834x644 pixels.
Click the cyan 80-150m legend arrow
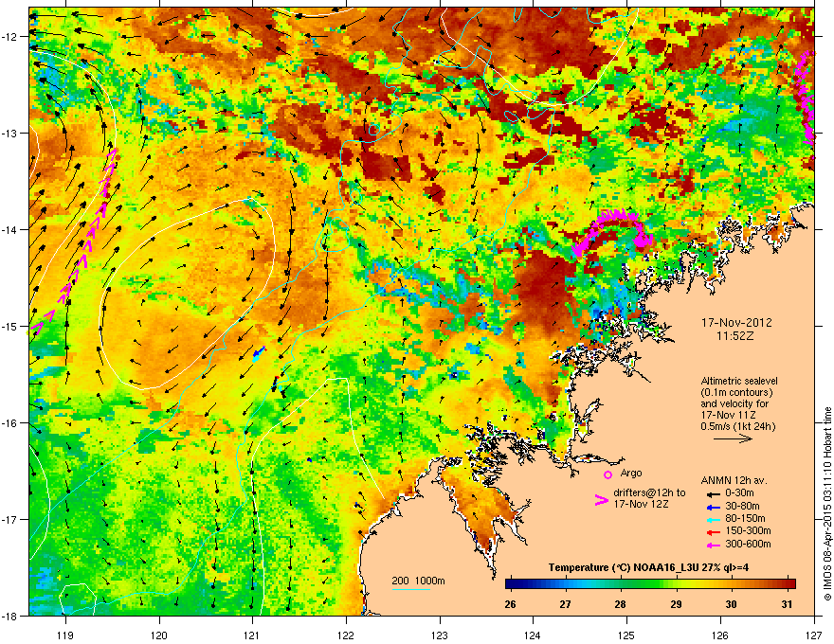pos(714,520)
